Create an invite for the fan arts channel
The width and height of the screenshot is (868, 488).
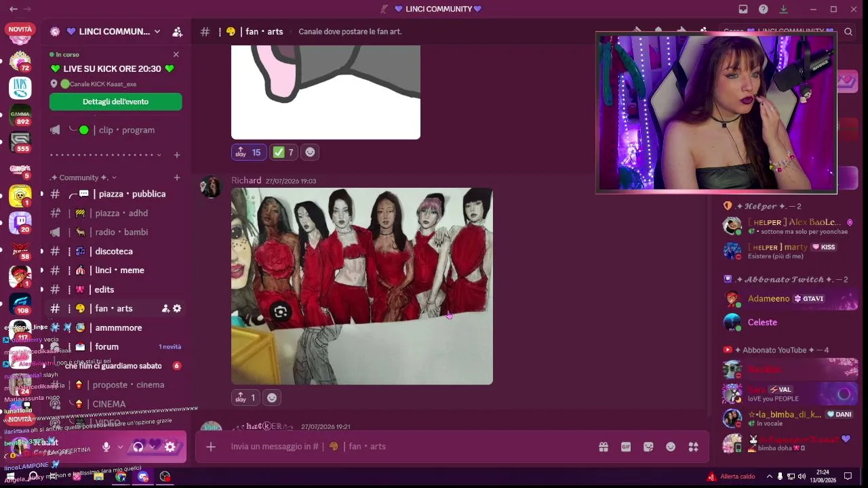click(x=165, y=308)
